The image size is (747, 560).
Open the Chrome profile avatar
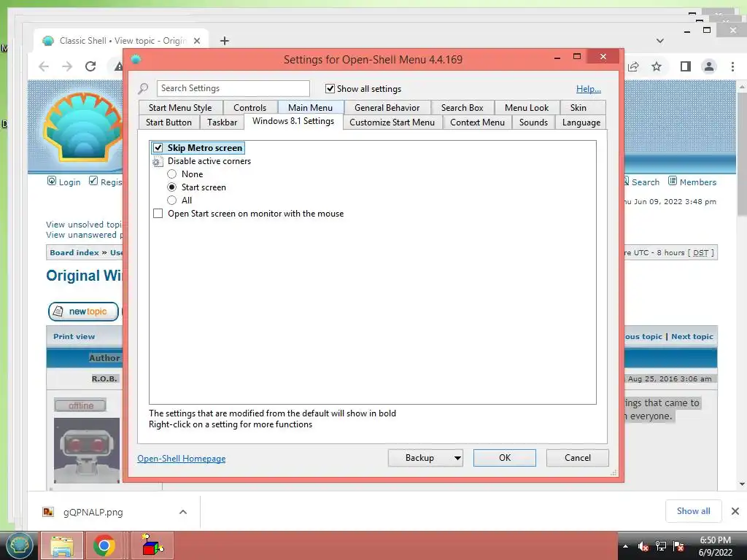pyautogui.click(x=709, y=66)
